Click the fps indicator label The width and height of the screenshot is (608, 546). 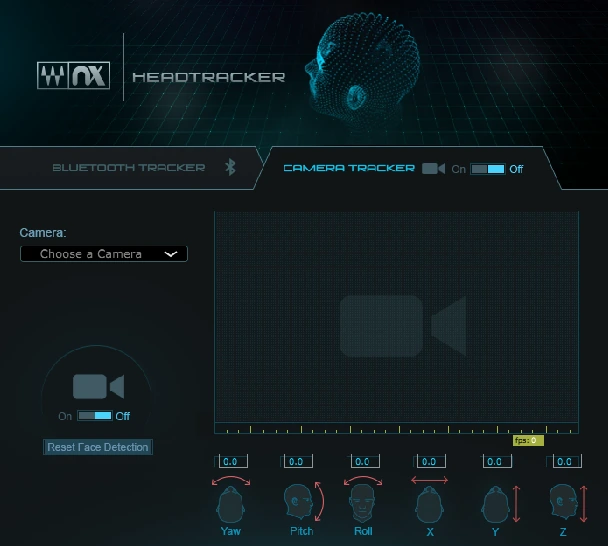[528, 441]
